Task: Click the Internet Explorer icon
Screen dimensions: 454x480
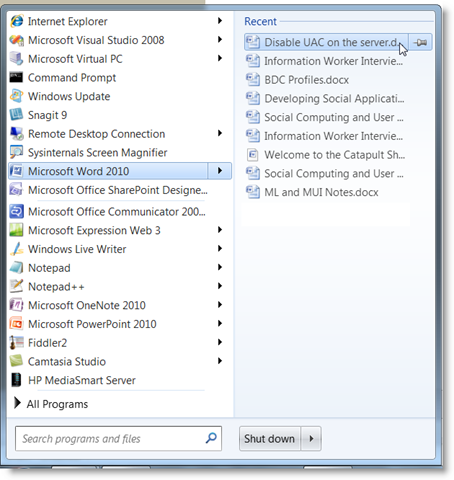Action: tap(16, 21)
